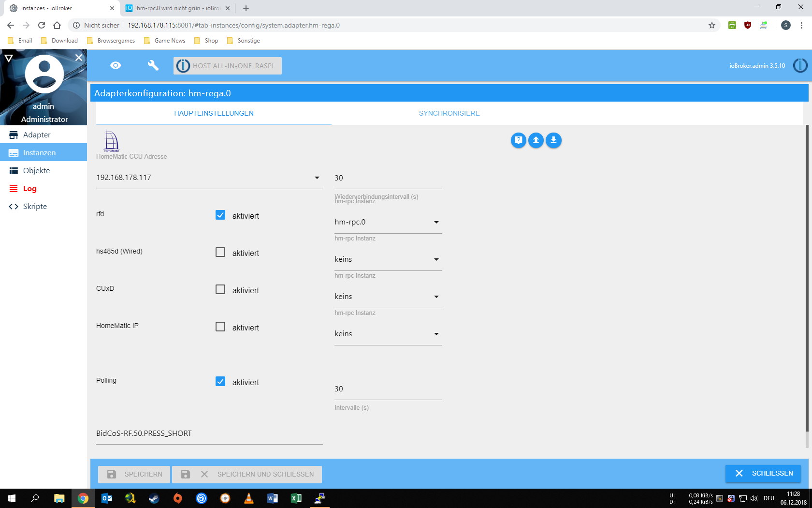
Task: Open the Log sidebar menu
Action: (x=43, y=189)
